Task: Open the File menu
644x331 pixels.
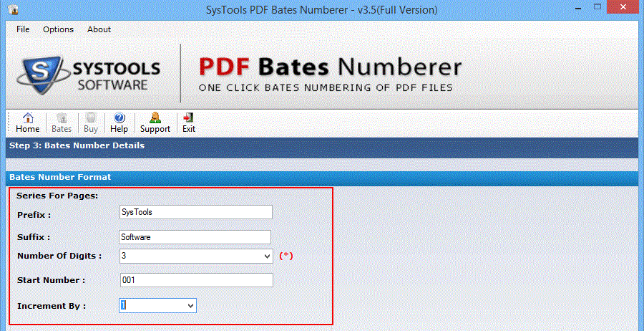Action: (x=23, y=29)
